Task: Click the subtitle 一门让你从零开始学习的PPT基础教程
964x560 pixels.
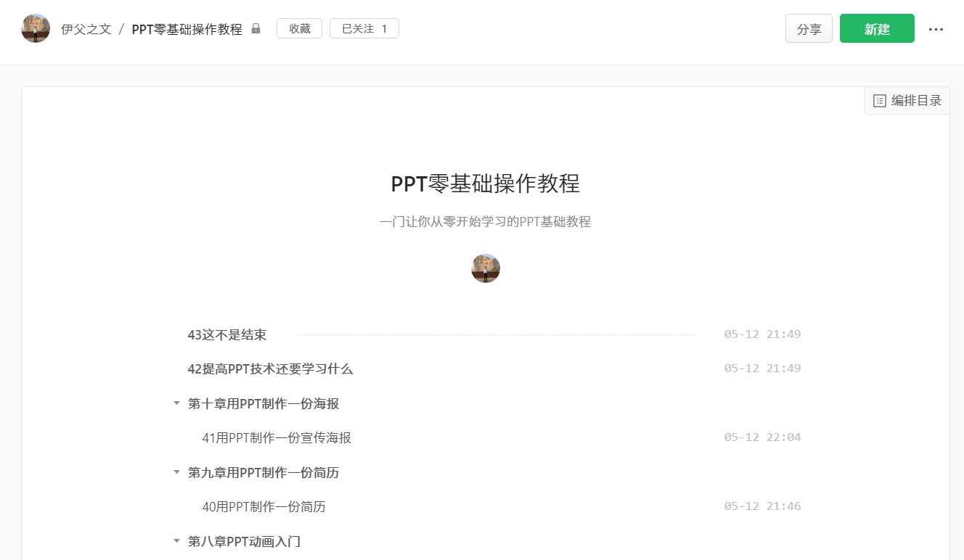Action: (x=486, y=222)
